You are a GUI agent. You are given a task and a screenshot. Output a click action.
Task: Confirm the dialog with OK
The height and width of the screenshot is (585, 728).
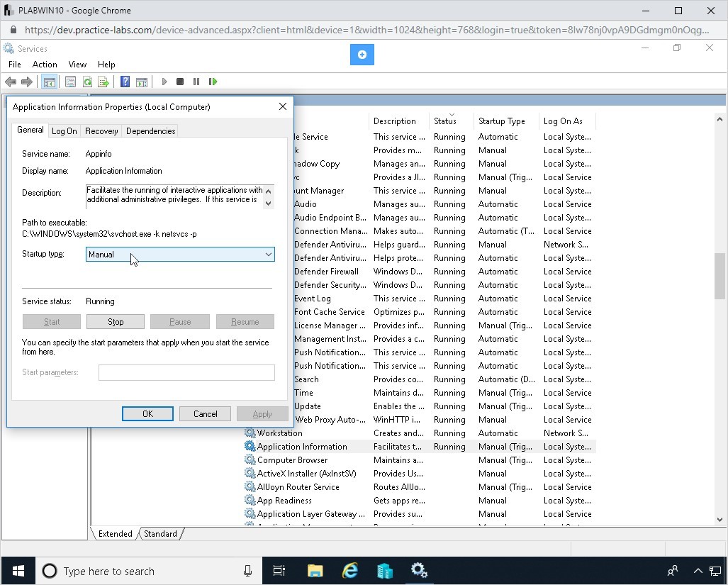(x=147, y=413)
